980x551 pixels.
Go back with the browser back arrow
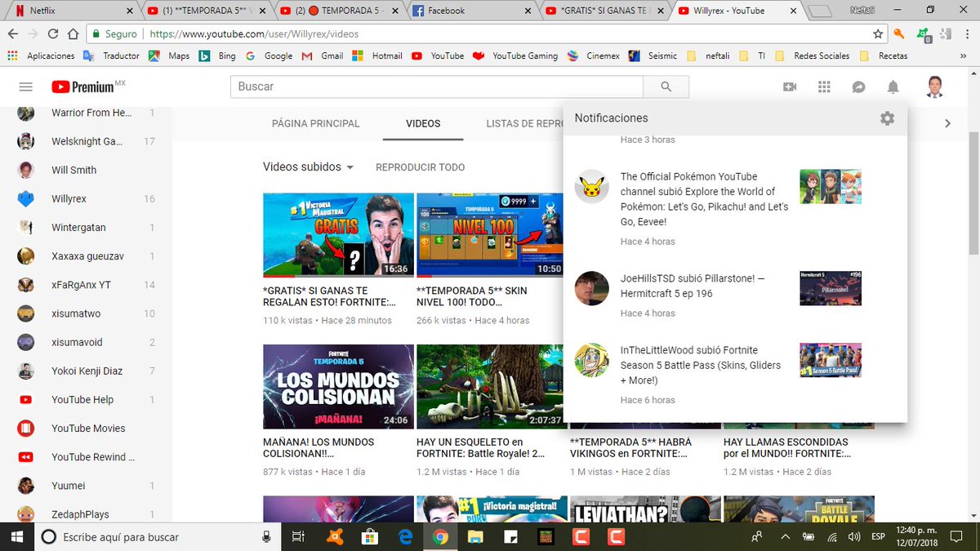(x=13, y=34)
